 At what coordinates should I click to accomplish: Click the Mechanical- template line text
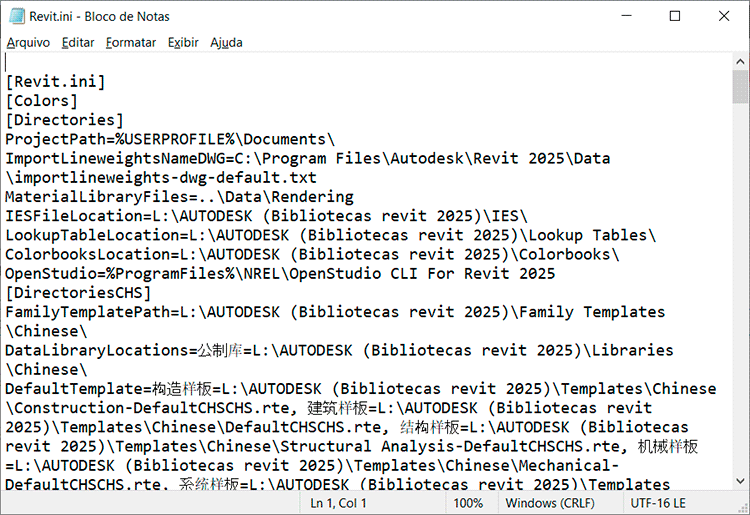click(569, 465)
